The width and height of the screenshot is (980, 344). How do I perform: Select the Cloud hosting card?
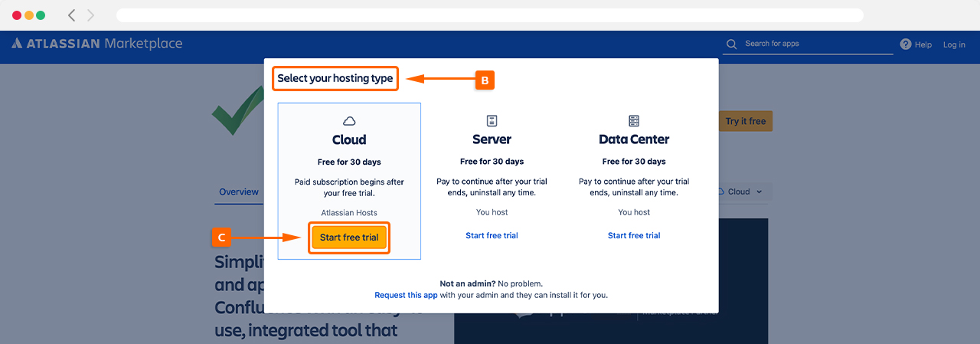tap(349, 181)
